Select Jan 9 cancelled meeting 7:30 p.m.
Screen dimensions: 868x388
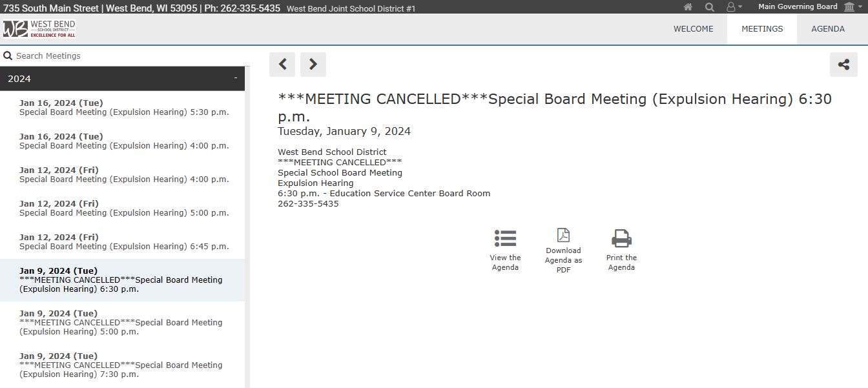tap(121, 365)
